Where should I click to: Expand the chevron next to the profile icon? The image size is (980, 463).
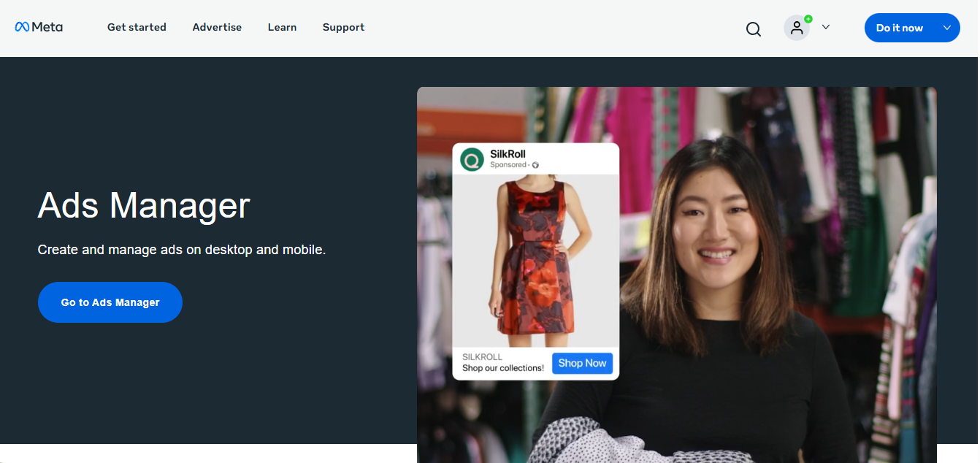(825, 28)
